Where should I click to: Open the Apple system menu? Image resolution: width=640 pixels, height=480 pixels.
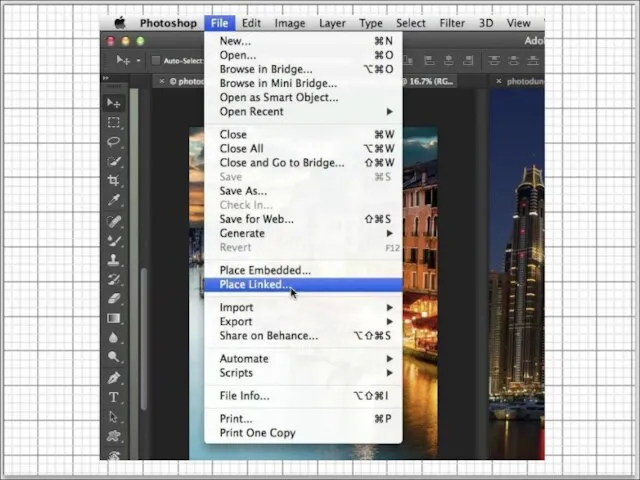120,23
